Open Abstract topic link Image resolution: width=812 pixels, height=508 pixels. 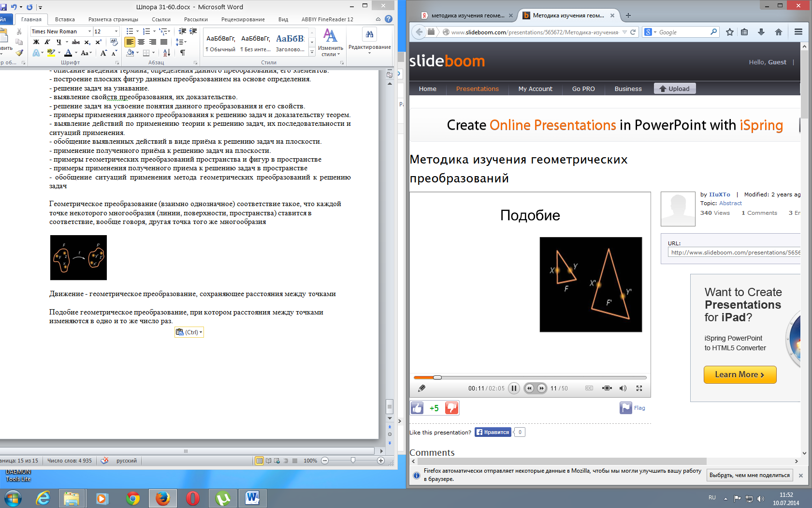[730, 203]
